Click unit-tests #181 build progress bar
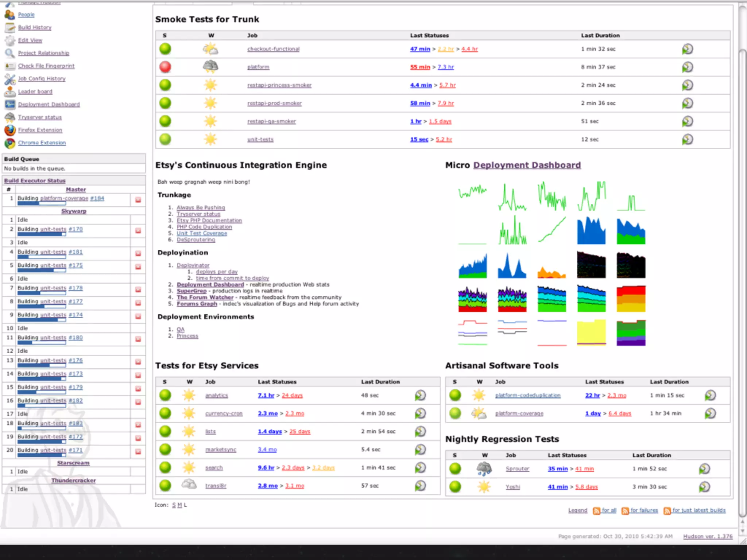 (x=42, y=257)
